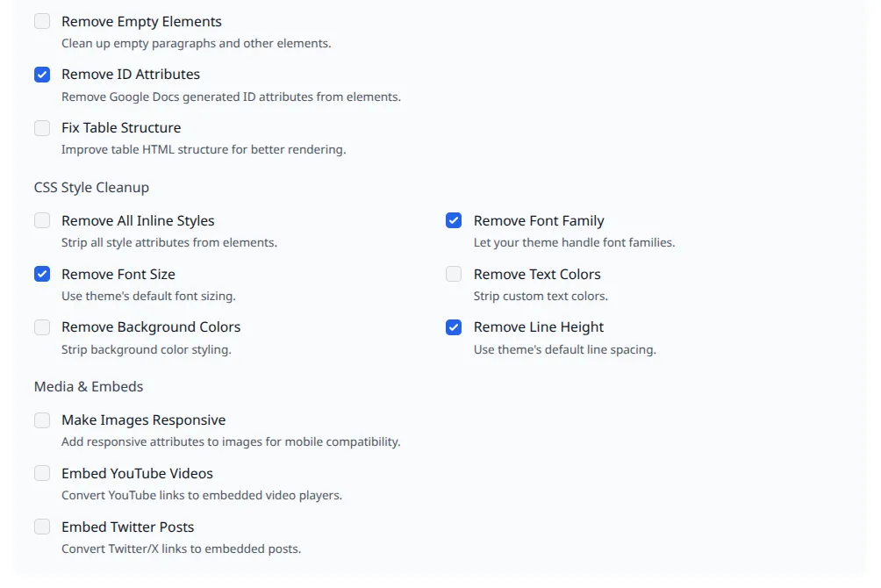Click the Embed YouTube Videos label text

[137, 473]
